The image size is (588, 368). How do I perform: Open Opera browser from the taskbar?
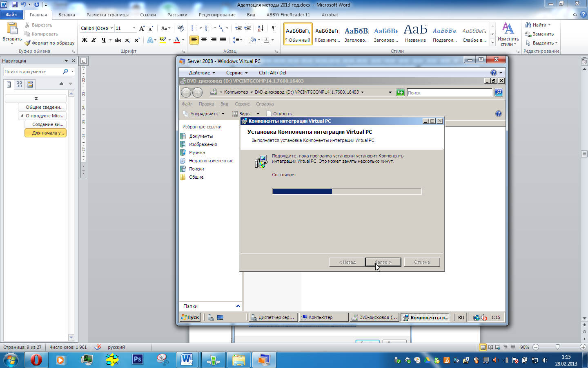coord(36,359)
